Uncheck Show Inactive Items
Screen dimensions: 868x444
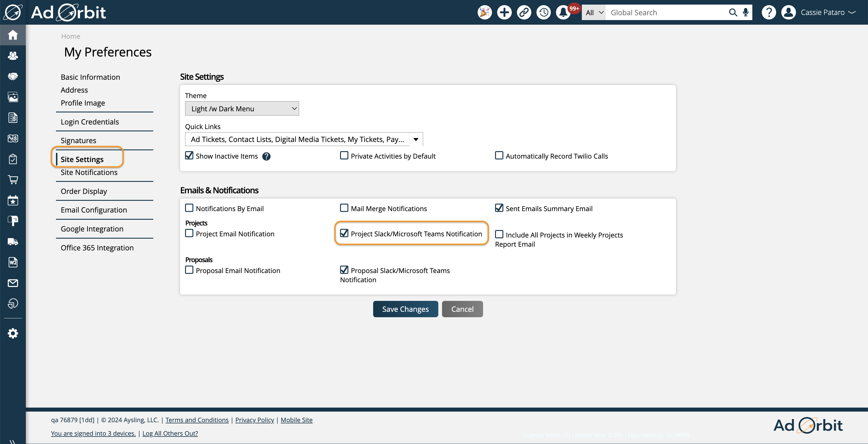pyautogui.click(x=189, y=155)
